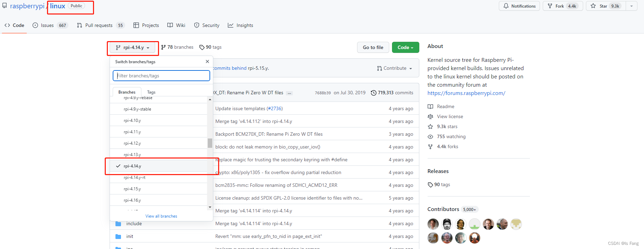
Task: Click the branch list scrollbar down arrow
Action: [x=210, y=207]
